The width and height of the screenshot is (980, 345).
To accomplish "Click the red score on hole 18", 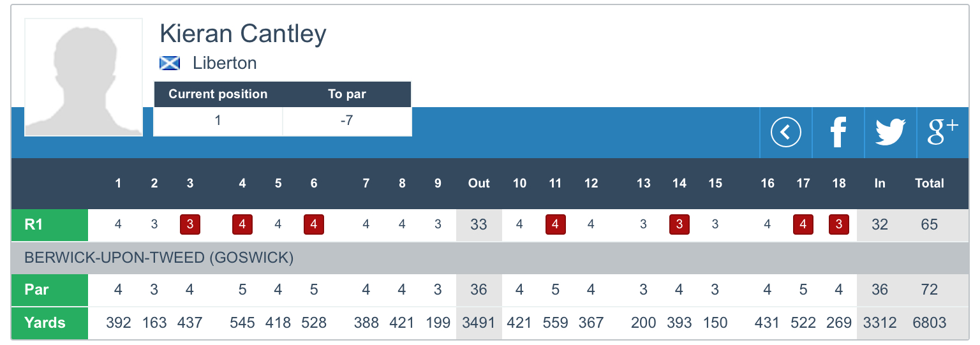I will [x=839, y=224].
